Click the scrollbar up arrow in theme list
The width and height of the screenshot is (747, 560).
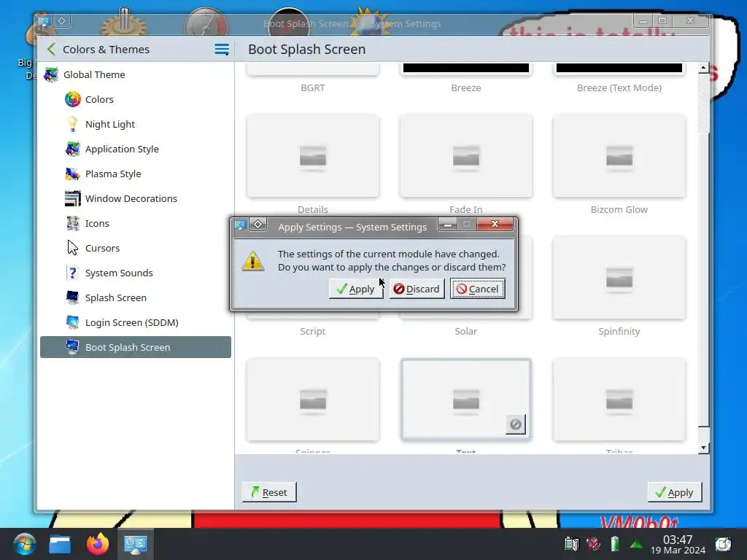703,68
